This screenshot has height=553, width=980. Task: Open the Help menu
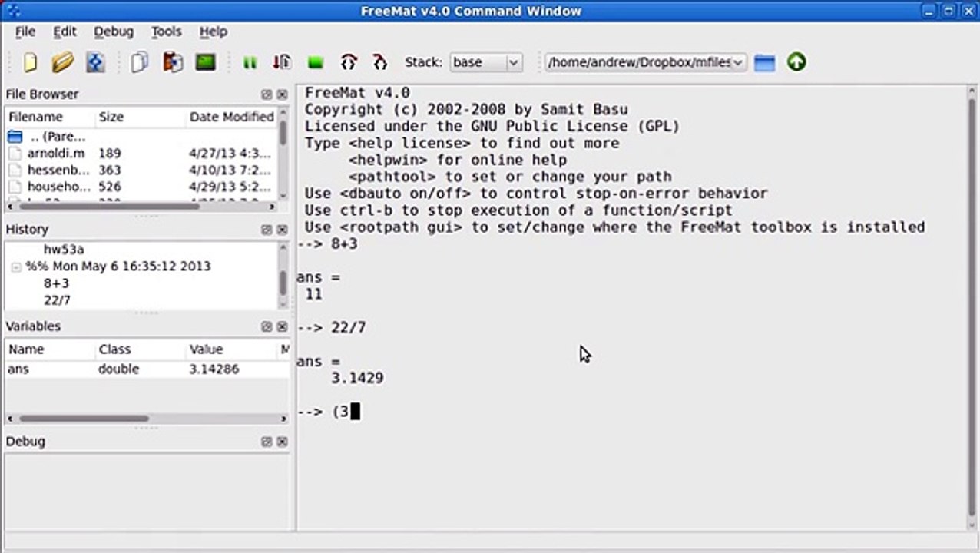(213, 31)
